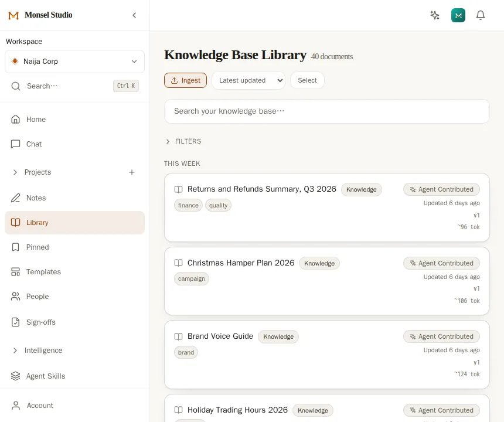
Task: Open Returns and Refunds Summary, Q3 2026 document
Action: click(261, 189)
